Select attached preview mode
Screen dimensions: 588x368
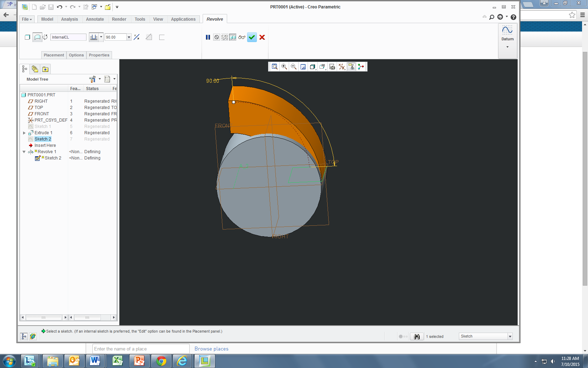tap(233, 37)
